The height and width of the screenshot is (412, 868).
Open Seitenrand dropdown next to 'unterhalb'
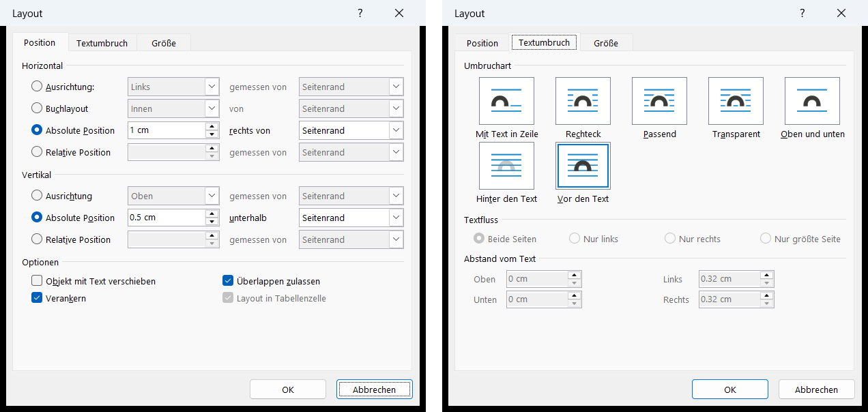(351, 218)
